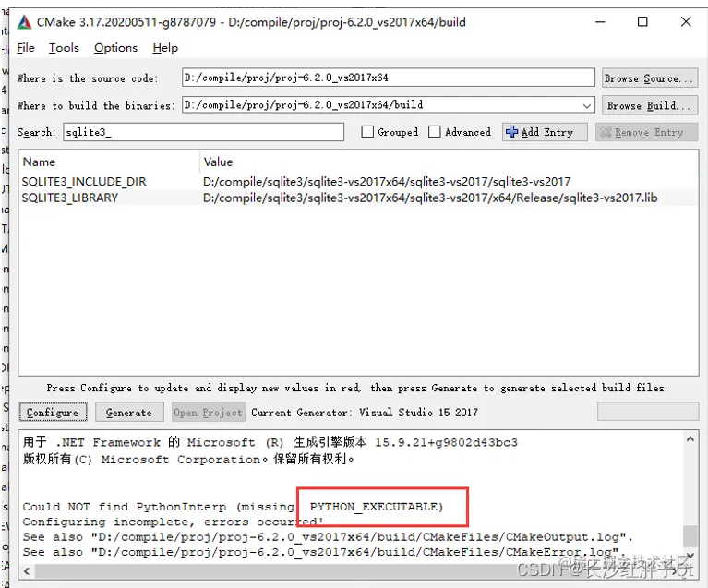The image size is (708, 588).
Task: Click the Generate button
Action: 129,413
